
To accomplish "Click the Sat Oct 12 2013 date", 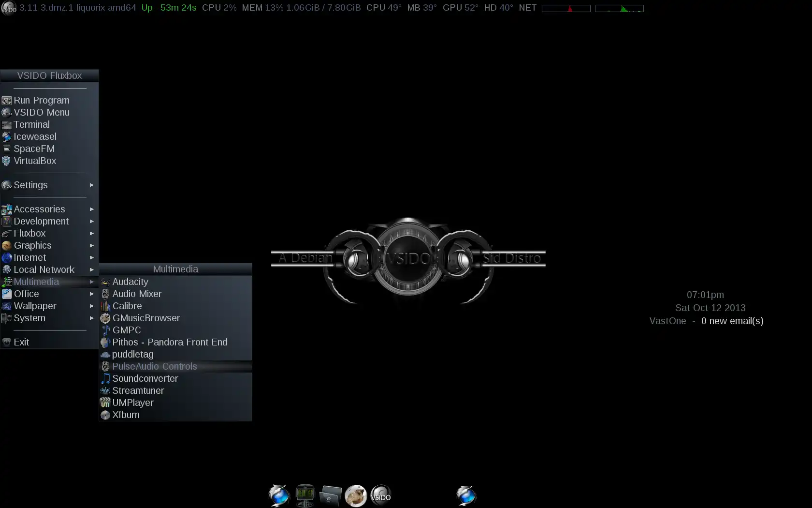I will tap(710, 308).
